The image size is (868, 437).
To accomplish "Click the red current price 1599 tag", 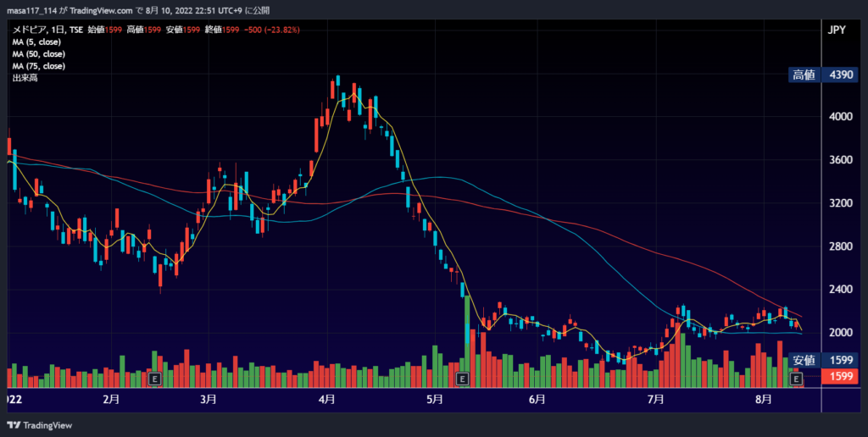I will pyautogui.click(x=840, y=376).
